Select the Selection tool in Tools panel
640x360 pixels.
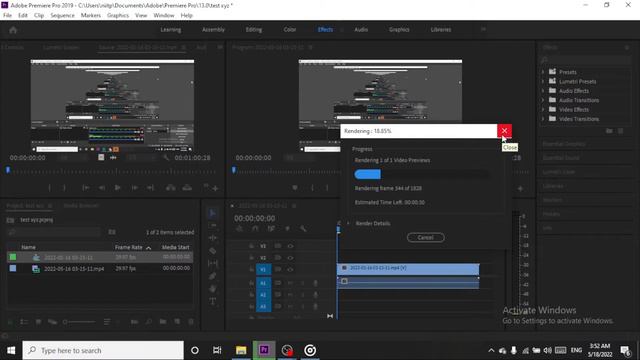coord(213,213)
